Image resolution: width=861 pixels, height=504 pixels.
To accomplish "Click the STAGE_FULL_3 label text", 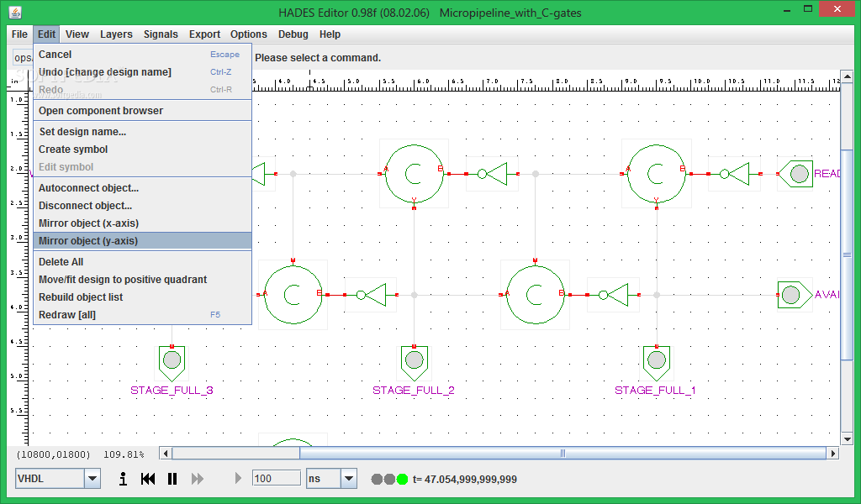I will (x=172, y=391).
